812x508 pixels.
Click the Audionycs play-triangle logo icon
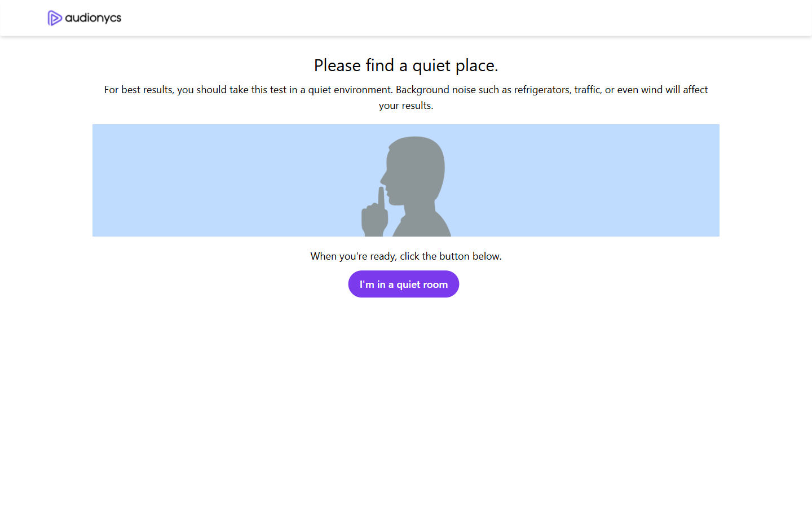coord(54,17)
